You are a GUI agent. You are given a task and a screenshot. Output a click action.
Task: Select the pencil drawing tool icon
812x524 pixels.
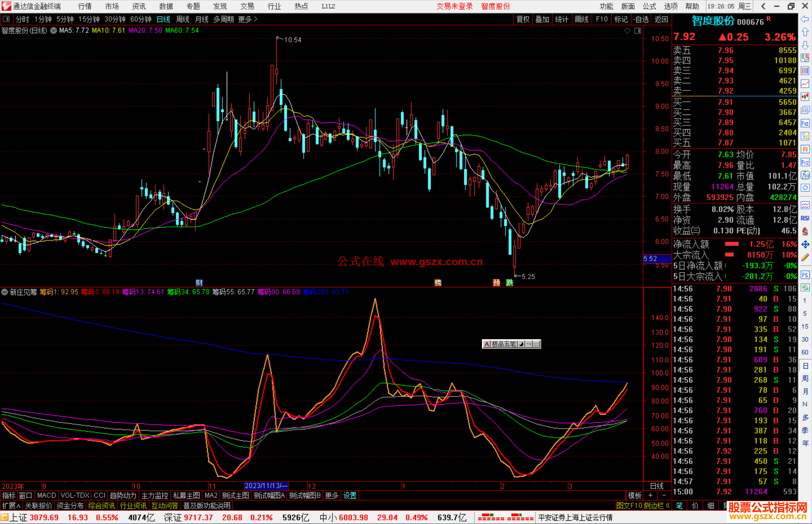[x=805, y=257]
